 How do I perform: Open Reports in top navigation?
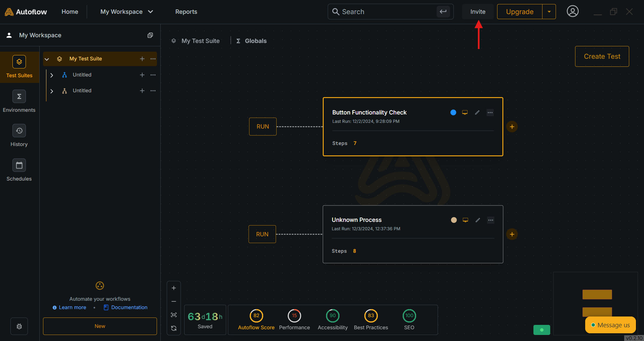point(186,12)
